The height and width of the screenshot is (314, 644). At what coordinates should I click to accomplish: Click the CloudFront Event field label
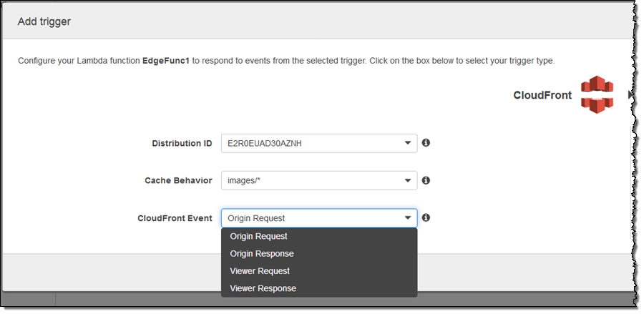pyautogui.click(x=175, y=218)
